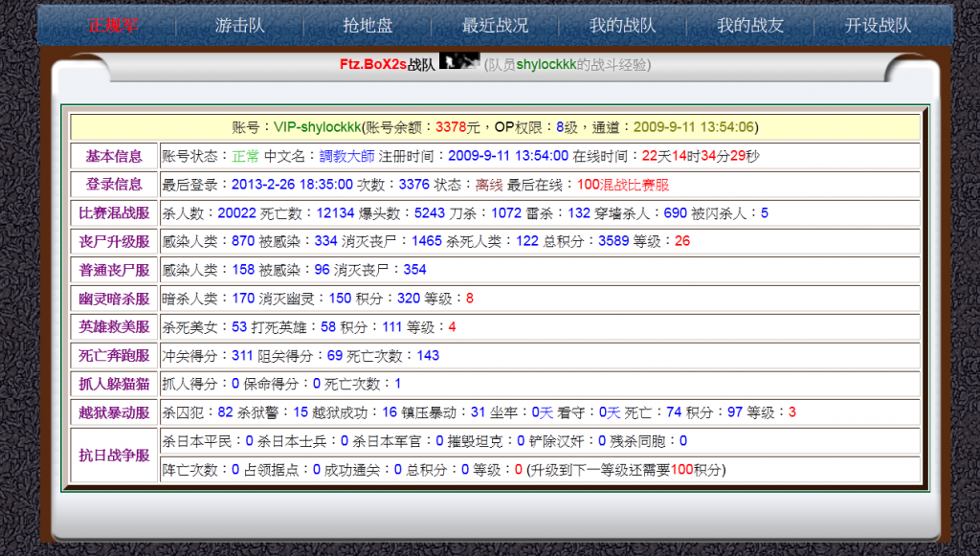
Task: Click the Ftz.BoX2s team name link
Action: 372,64
